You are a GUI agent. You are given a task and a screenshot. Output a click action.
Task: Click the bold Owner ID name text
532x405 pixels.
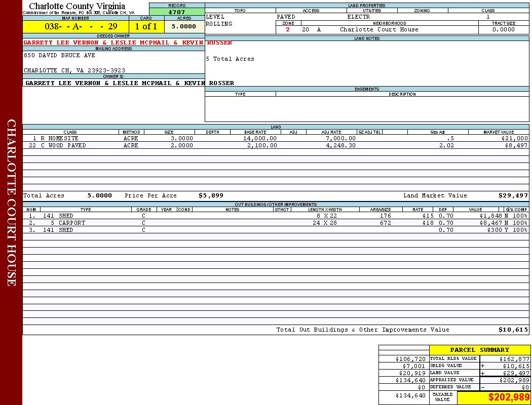click(129, 83)
